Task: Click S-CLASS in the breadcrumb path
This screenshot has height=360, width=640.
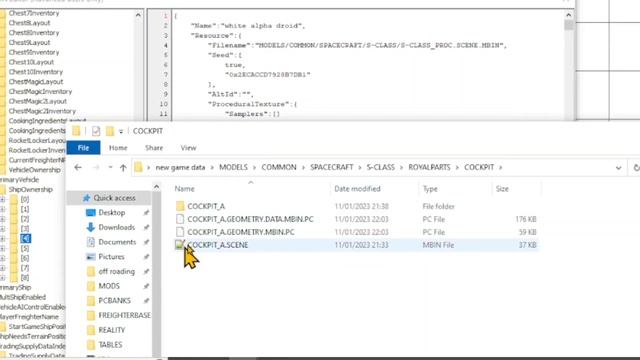Action: (x=380, y=167)
